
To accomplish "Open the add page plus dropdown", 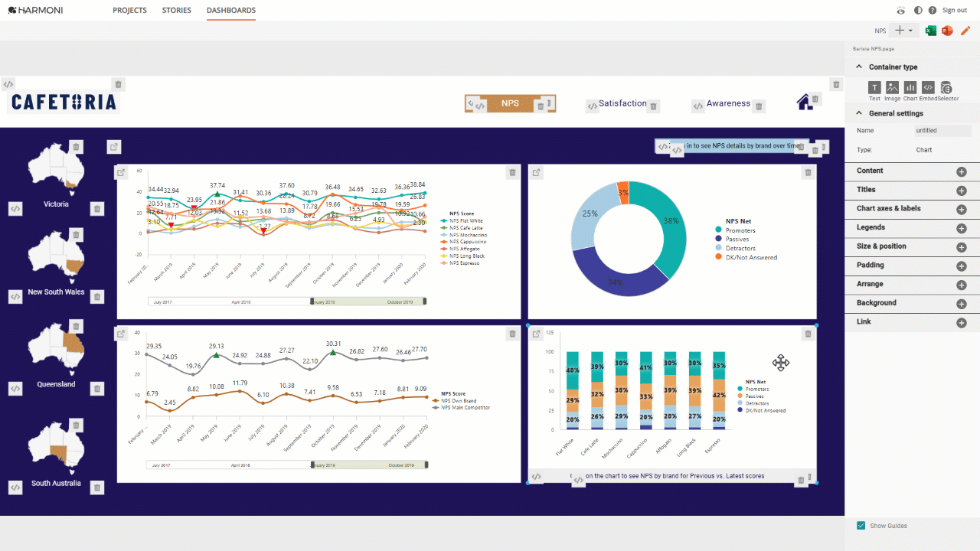I will click(x=904, y=31).
